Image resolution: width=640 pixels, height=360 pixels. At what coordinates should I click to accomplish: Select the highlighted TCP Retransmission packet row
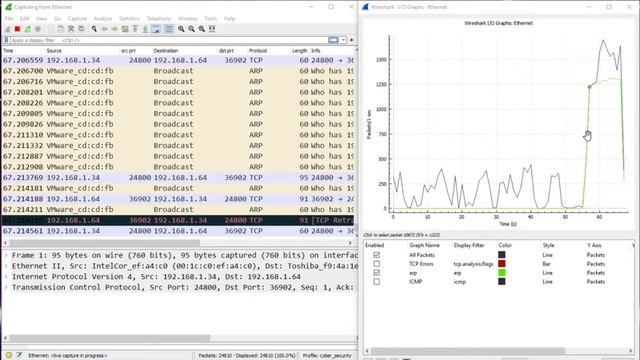pos(178,220)
